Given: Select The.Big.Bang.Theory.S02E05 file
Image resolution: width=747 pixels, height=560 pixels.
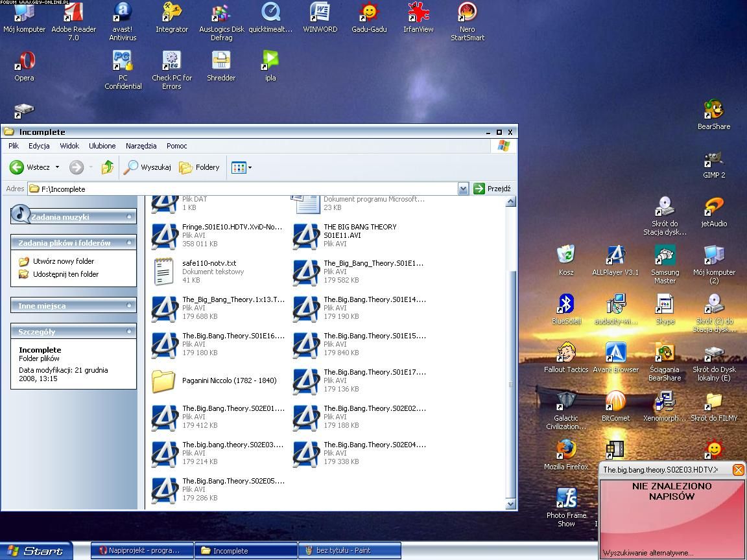Looking at the screenshot, I should (218, 489).
